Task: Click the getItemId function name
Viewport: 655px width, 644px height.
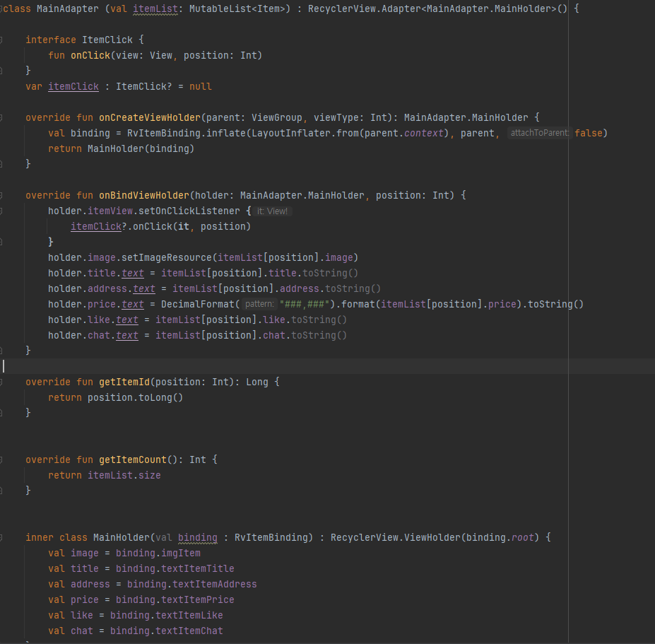Action: pos(124,382)
